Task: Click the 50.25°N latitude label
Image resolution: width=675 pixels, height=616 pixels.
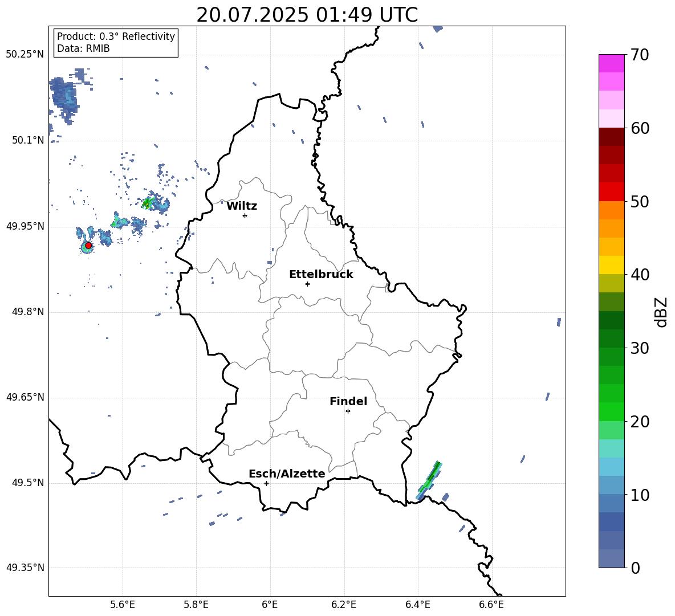Action: 25,55
